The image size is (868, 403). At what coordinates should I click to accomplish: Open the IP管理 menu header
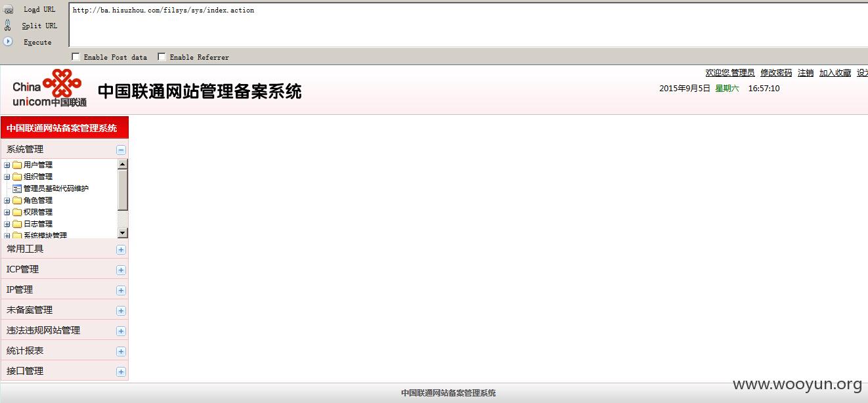pos(64,289)
